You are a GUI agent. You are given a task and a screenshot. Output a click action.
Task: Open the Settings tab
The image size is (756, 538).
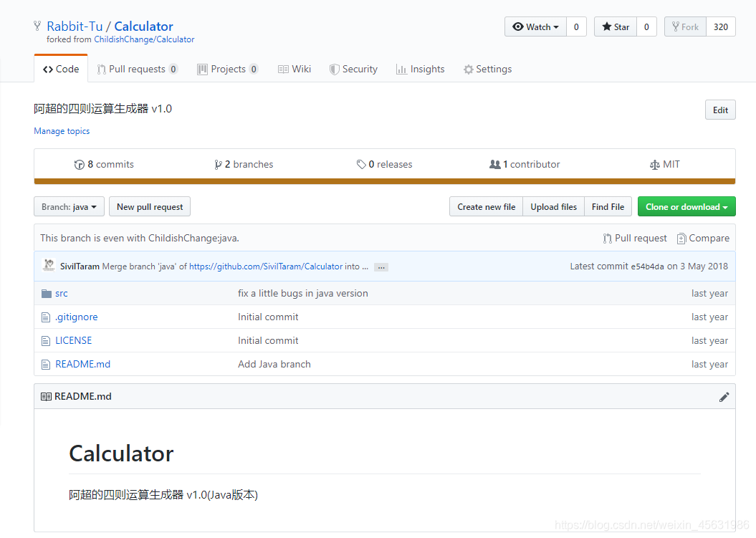[x=487, y=69]
